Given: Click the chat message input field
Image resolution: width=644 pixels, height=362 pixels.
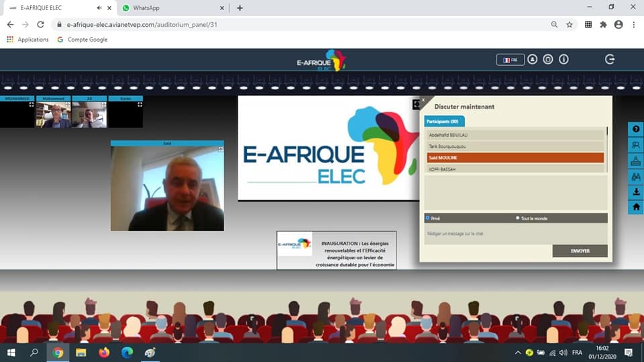Looking at the screenshot, I should pos(515,234).
